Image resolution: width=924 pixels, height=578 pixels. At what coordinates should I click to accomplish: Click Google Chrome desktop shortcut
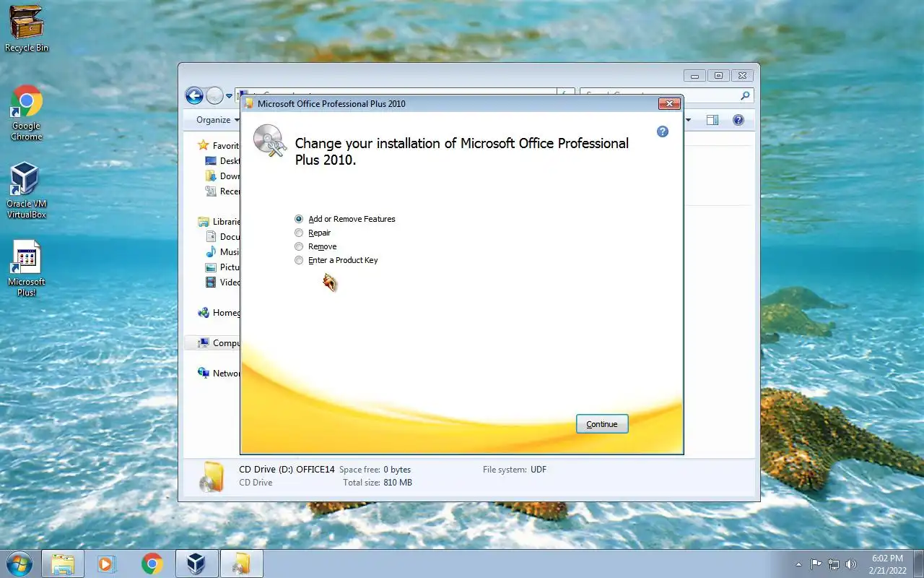(x=27, y=113)
